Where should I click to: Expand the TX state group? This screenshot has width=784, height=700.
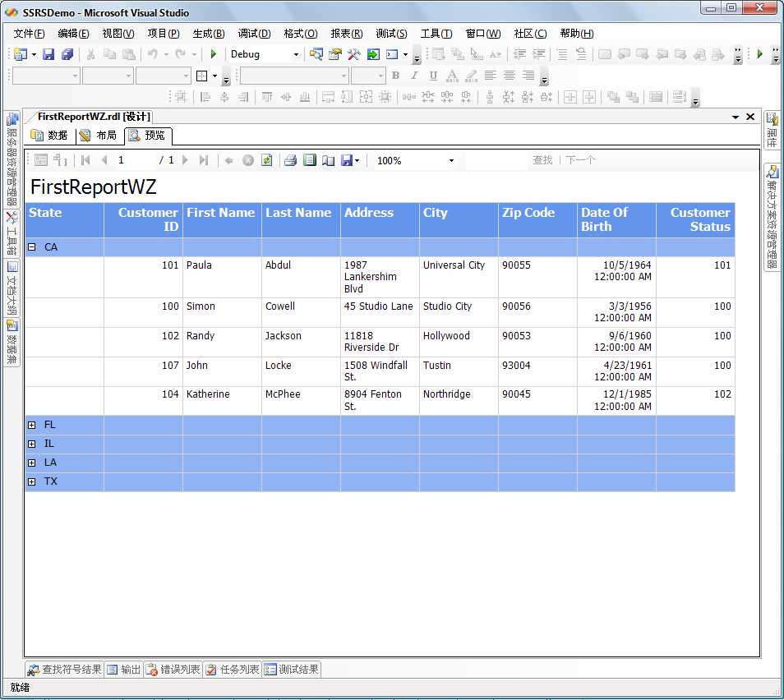pyautogui.click(x=32, y=482)
